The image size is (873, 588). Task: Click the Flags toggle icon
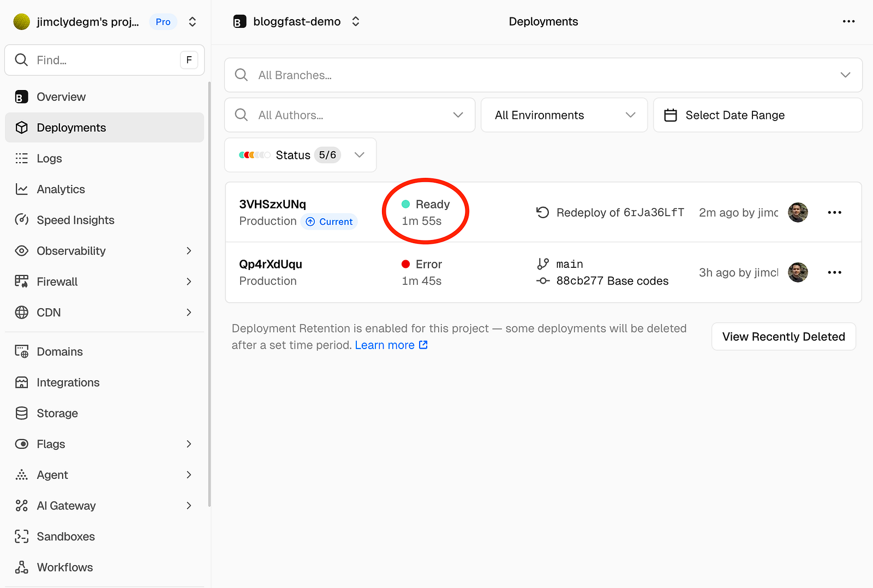[x=21, y=444]
